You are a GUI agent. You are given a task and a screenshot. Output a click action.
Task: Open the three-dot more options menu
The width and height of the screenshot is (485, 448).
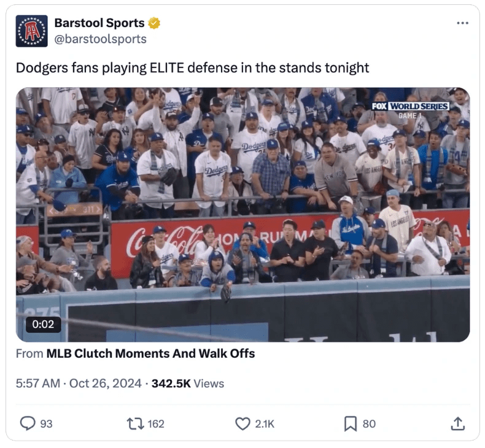[462, 23]
